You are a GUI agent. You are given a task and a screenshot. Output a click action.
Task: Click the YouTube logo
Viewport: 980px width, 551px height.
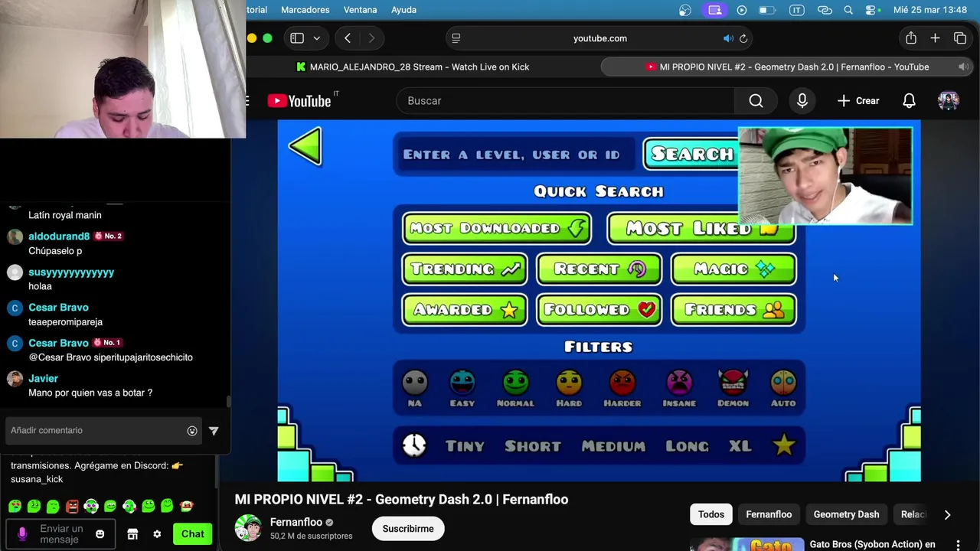(x=299, y=101)
